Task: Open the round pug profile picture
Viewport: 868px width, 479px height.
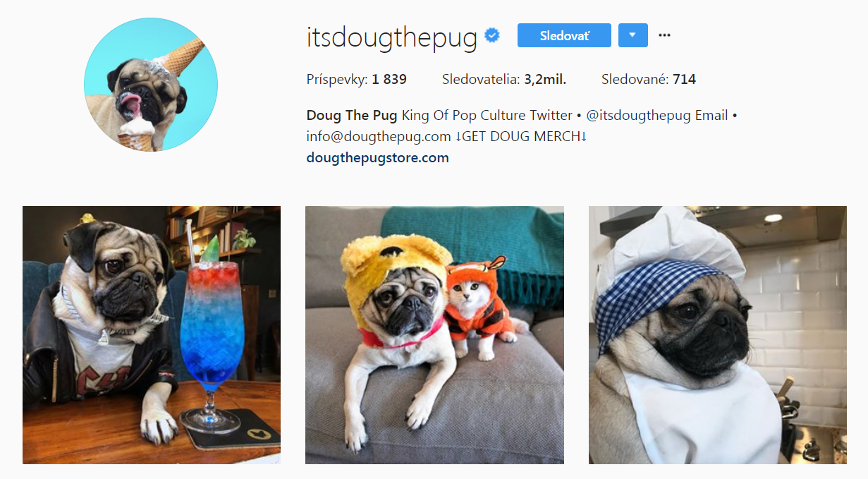Action: (x=151, y=85)
